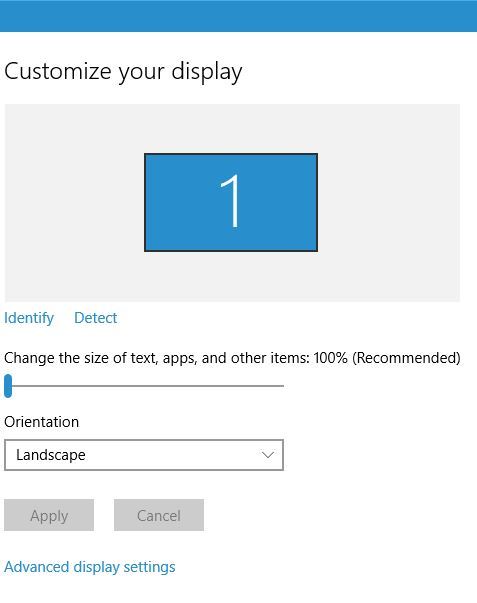Click the Identify link
The width and height of the screenshot is (477, 603).
coord(29,318)
